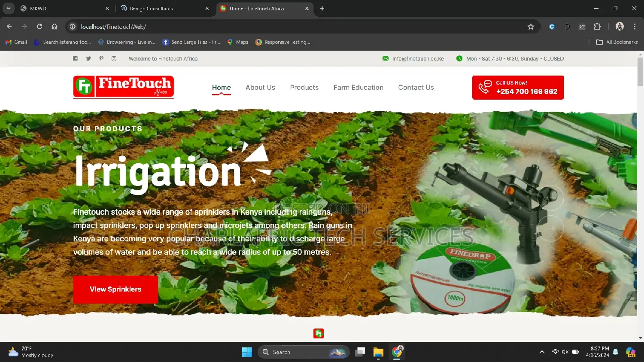Image resolution: width=644 pixels, height=362 pixels.
Task: Visit Finetouch's Facebook page icon
Action: (75, 58)
